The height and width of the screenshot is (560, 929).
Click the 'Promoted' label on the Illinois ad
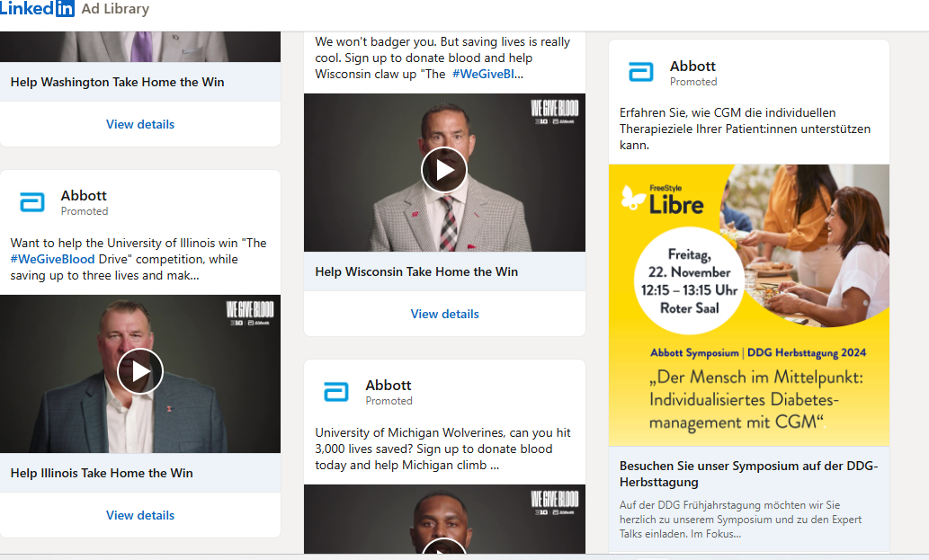(x=85, y=211)
